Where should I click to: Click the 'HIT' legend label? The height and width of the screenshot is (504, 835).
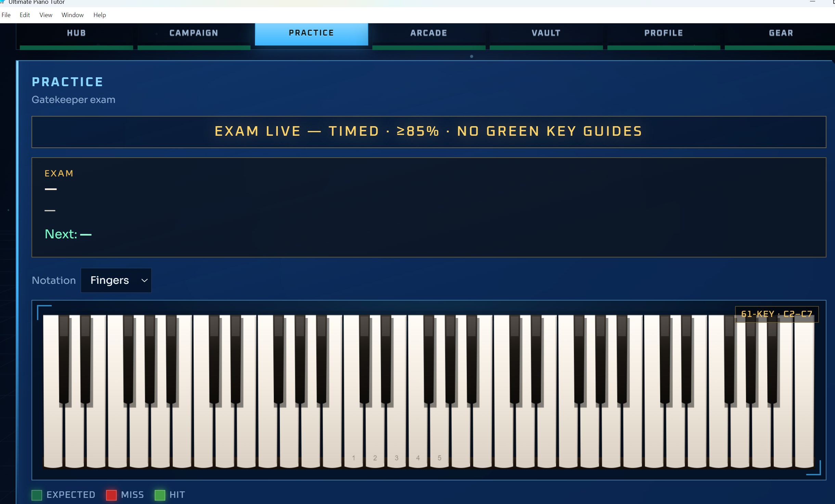pos(177,495)
